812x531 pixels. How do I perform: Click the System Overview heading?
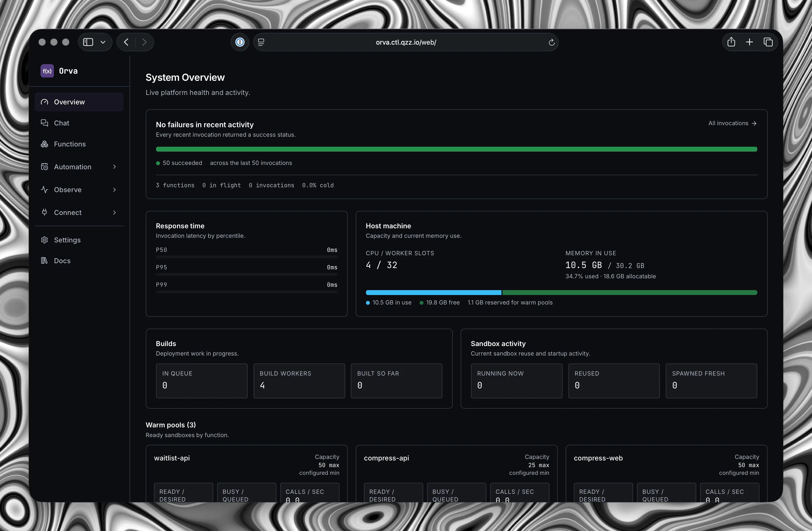185,77
